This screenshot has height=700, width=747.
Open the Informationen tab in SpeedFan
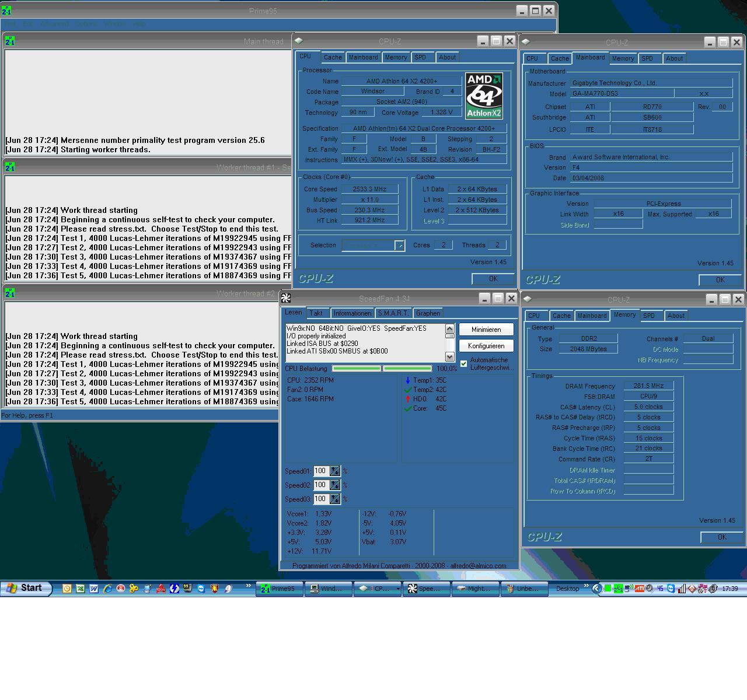pos(352,313)
